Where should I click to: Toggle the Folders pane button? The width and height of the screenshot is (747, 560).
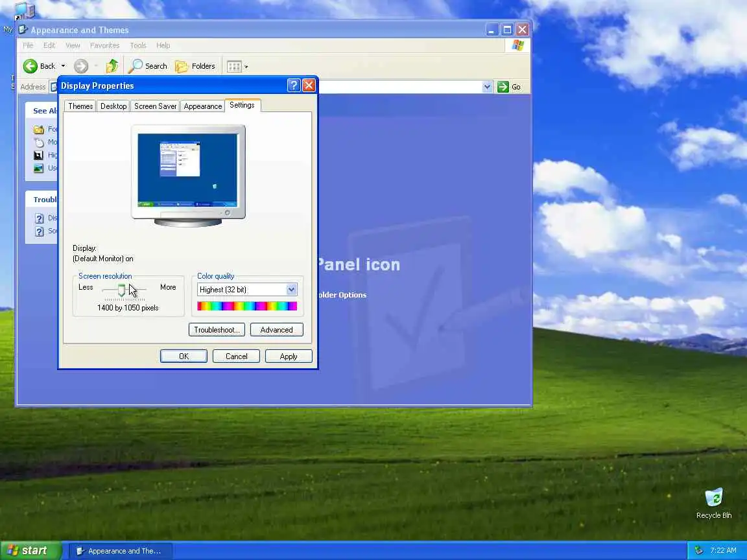[195, 66]
